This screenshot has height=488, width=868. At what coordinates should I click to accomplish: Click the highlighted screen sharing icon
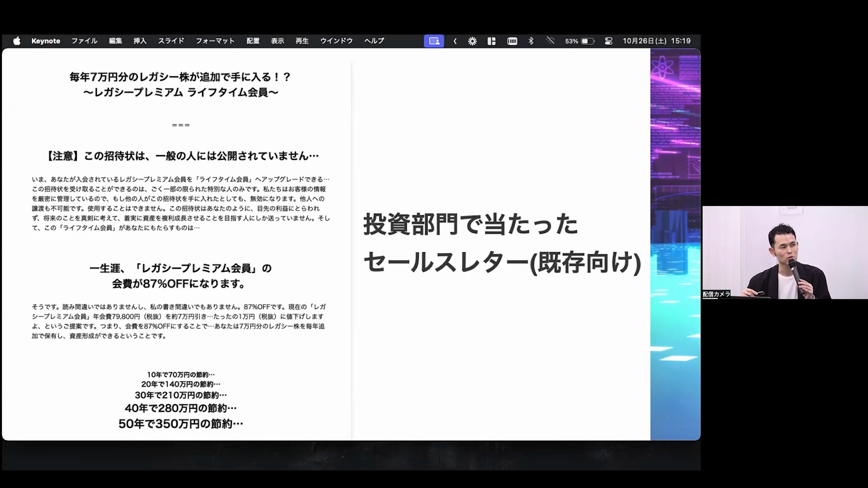(434, 41)
